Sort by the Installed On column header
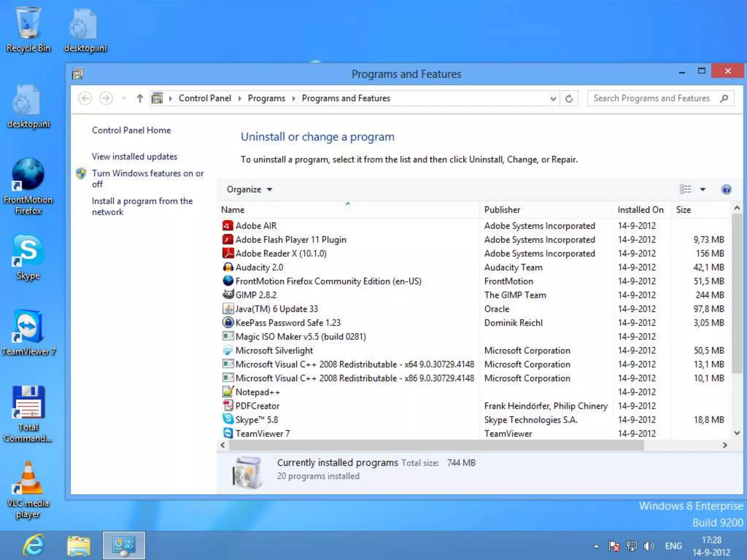Image resolution: width=747 pixels, height=560 pixels. click(x=642, y=210)
